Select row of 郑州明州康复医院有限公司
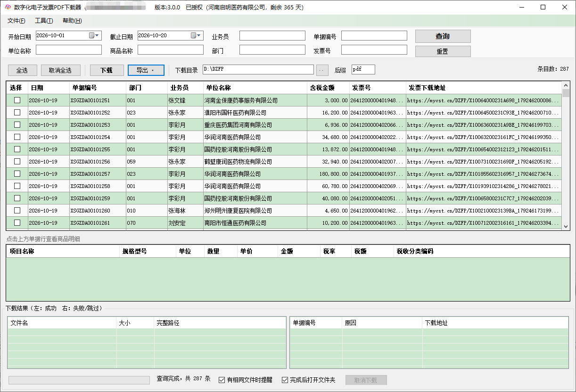 (284, 211)
